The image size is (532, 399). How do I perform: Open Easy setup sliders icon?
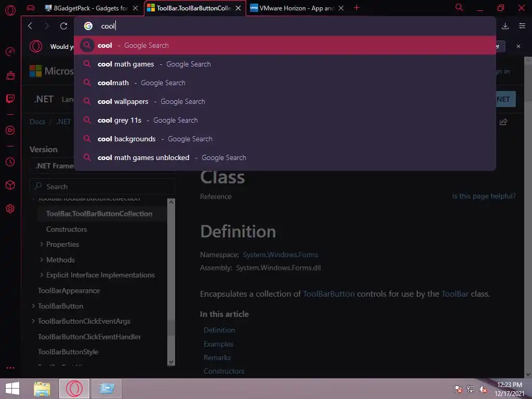click(x=522, y=26)
